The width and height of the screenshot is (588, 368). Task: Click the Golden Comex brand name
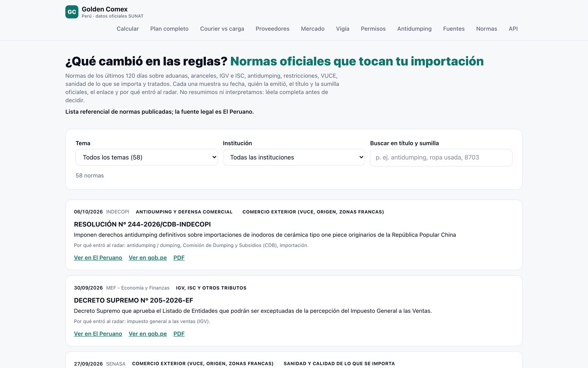pyautogui.click(x=105, y=9)
